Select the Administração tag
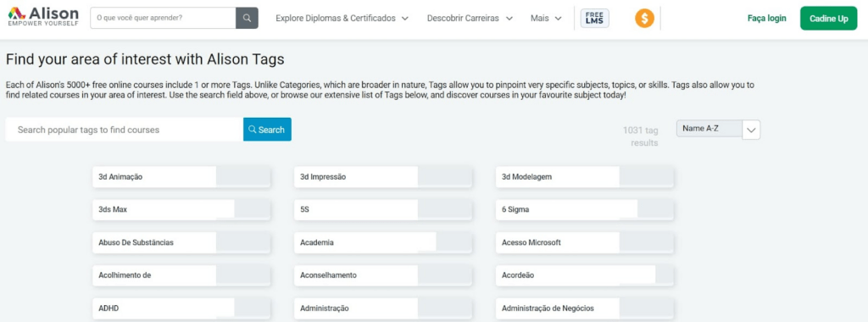Screen dimensions: 868x322 point(383,308)
